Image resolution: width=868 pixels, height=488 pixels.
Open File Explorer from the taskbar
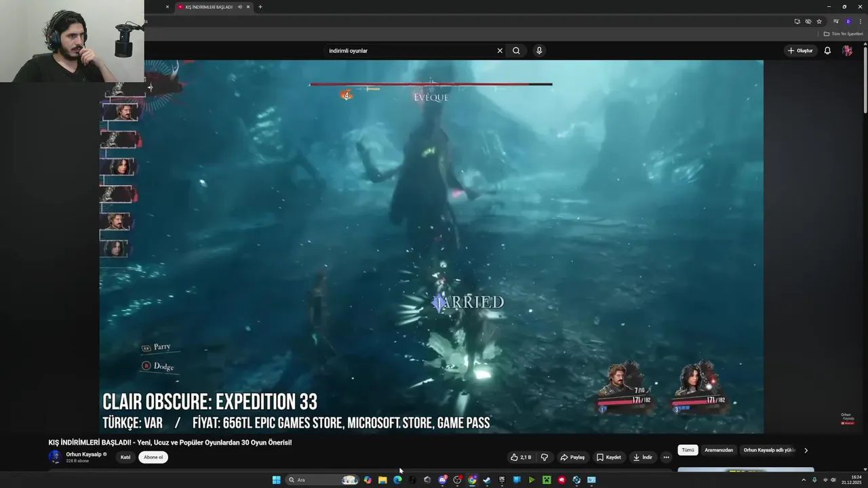tap(382, 480)
